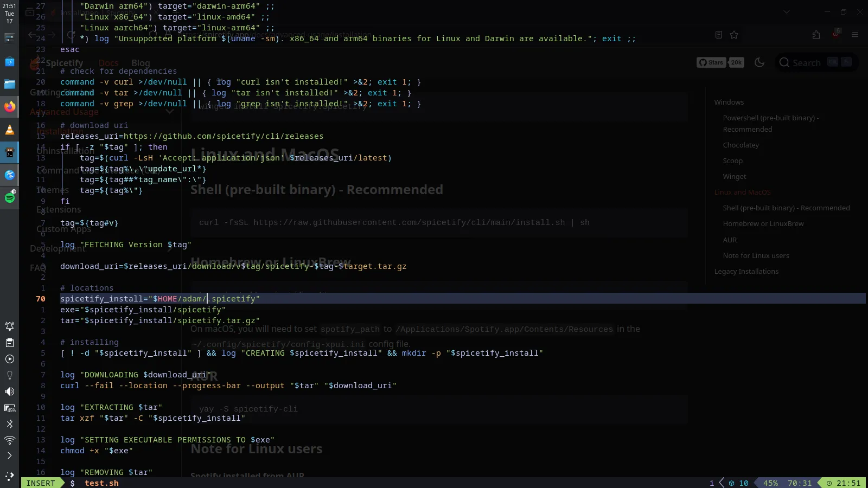Click the GitHub Stars badge
Viewport: 868px width, 488px height.
[x=711, y=62]
